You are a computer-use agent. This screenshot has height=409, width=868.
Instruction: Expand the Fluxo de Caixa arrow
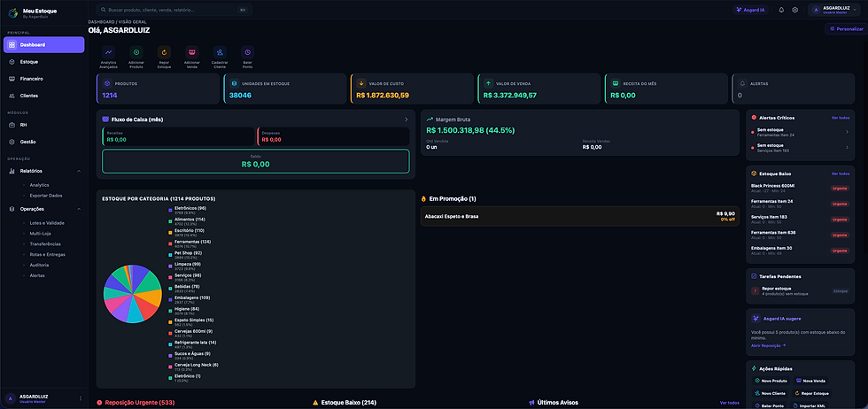406,119
